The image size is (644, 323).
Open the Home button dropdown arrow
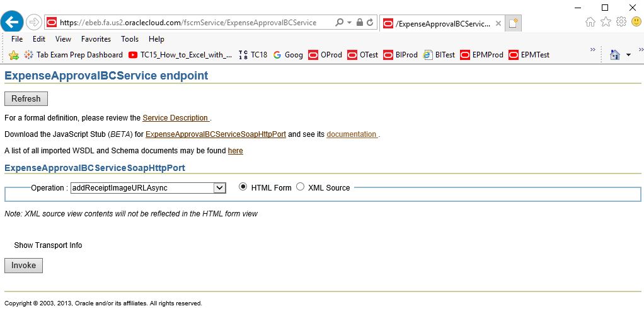coord(628,55)
